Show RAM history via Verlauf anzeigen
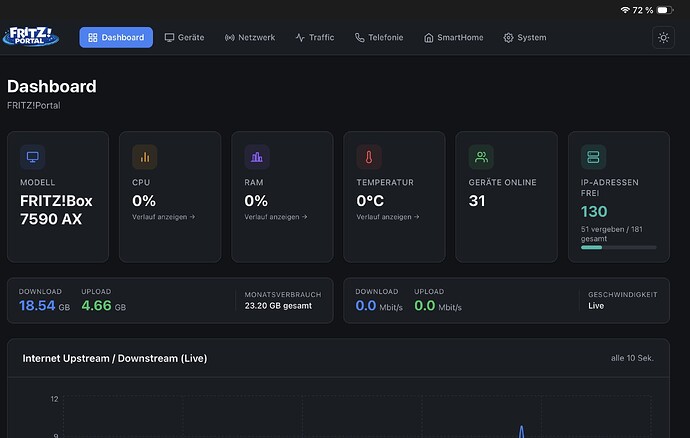Screen dimensions: 690x438 [x=276, y=217]
